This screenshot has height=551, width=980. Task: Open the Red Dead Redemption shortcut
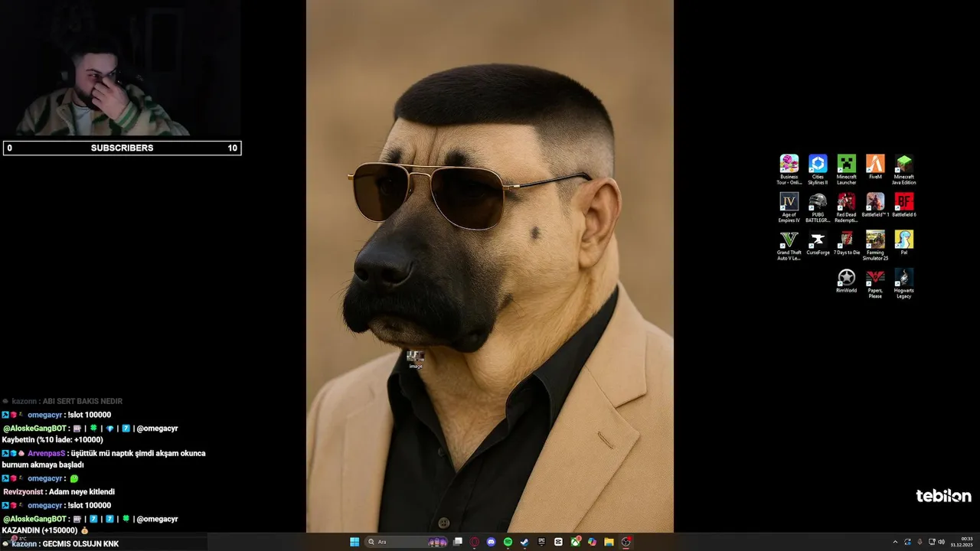tap(846, 207)
